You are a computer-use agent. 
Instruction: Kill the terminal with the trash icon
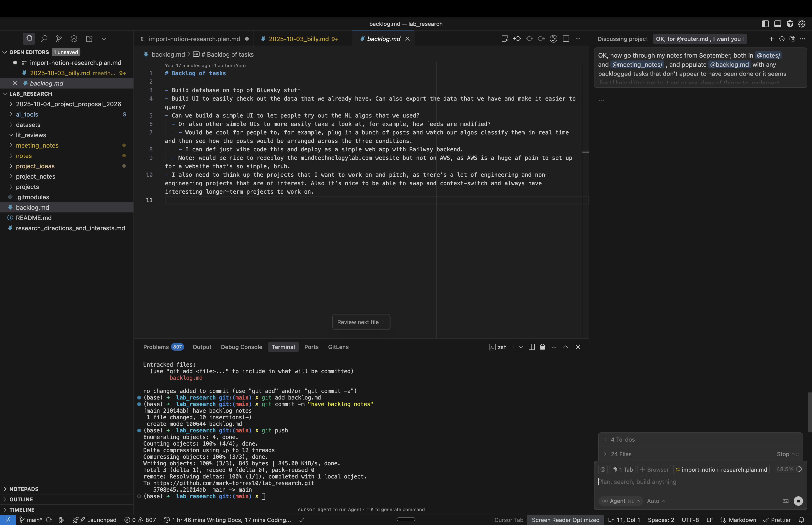[543, 347]
